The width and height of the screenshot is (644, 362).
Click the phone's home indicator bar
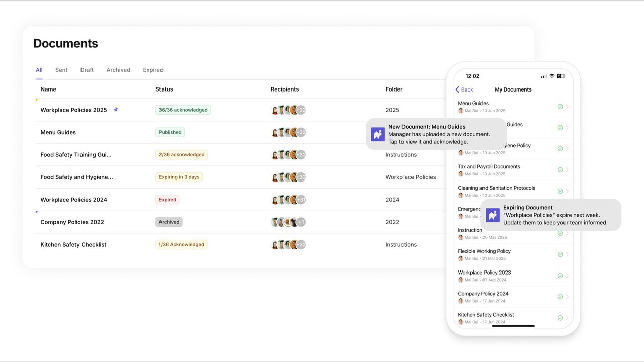513,326
